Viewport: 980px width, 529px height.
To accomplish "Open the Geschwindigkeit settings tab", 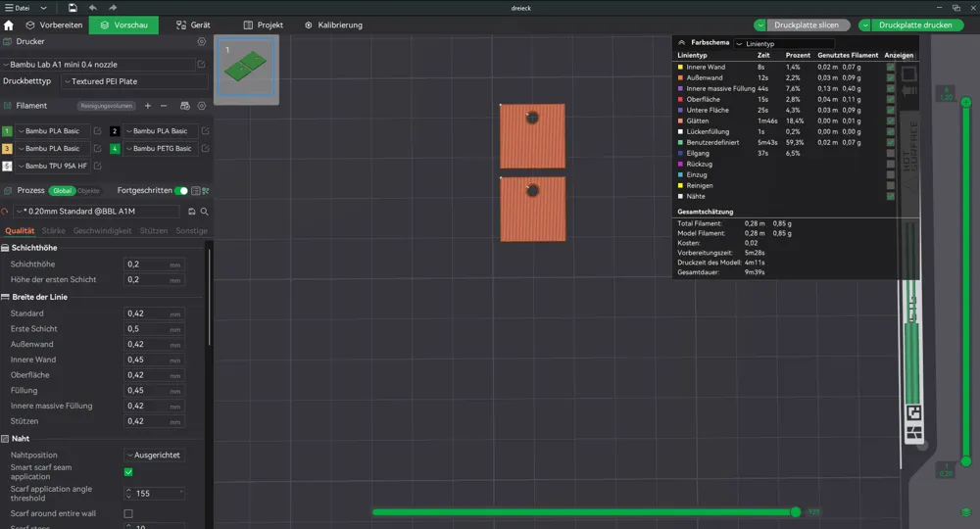I will 103,231.
